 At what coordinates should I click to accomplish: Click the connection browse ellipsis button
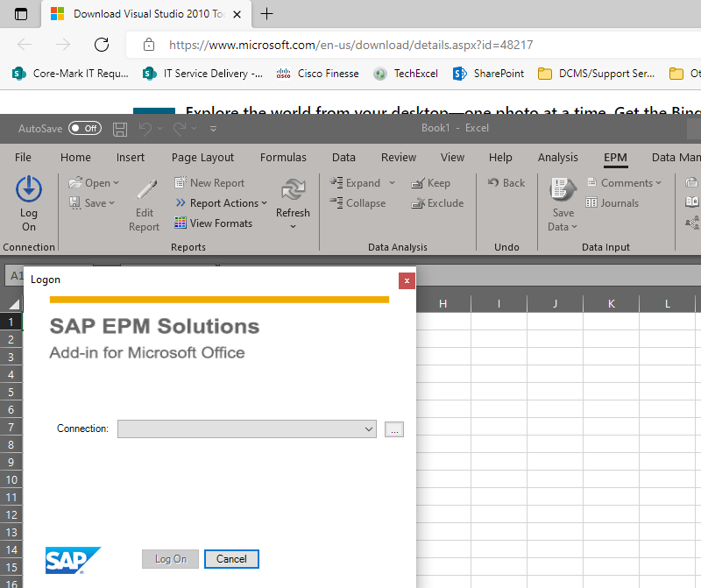[x=394, y=429]
